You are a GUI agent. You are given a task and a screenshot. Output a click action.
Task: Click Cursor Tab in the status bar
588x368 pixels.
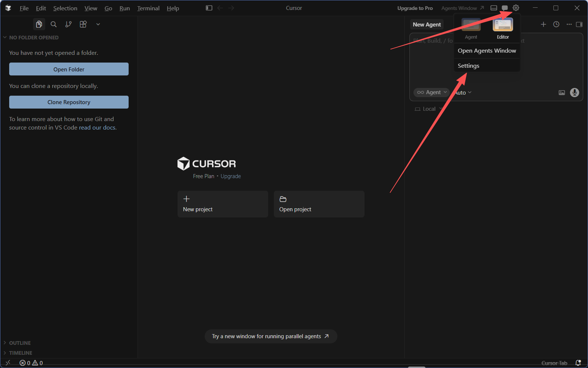pos(554,363)
